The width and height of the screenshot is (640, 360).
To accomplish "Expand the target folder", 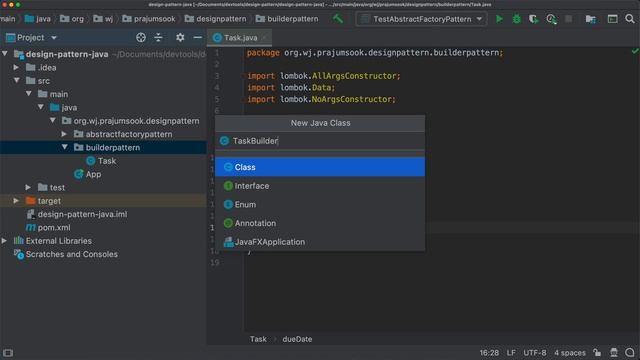I will click(x=16, y=201).
